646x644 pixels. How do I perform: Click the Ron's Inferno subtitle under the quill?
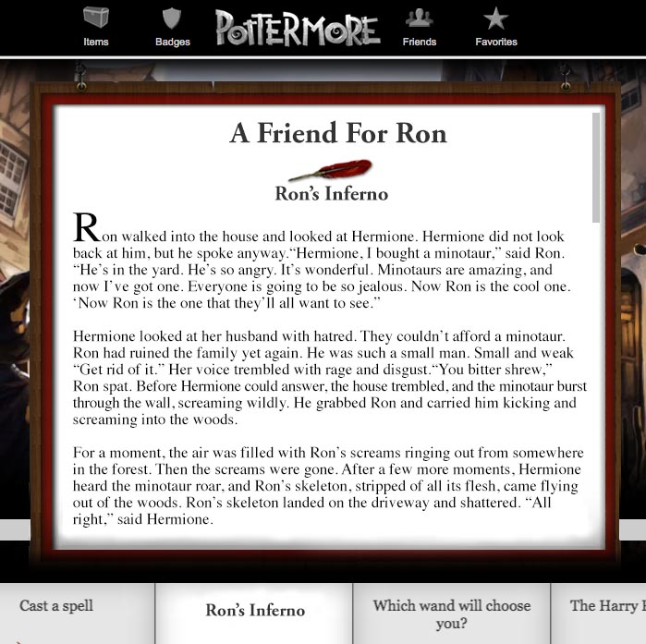pyautogui.click(x=332, y=193)
